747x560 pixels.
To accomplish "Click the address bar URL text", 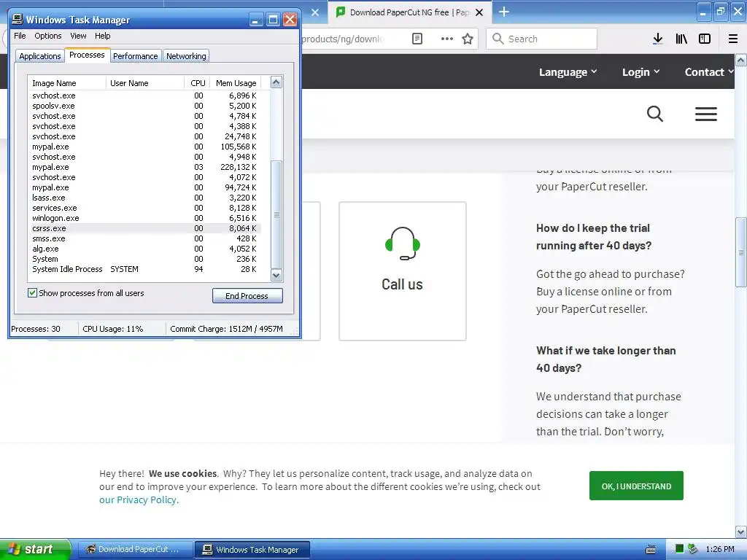I will click(343, 39).
